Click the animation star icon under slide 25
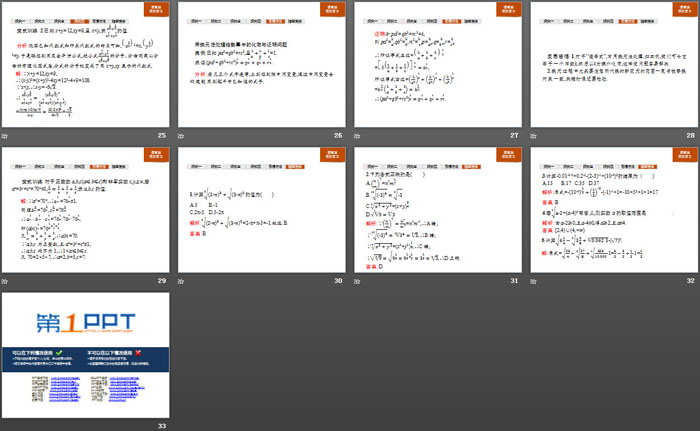 coord(5,136)
